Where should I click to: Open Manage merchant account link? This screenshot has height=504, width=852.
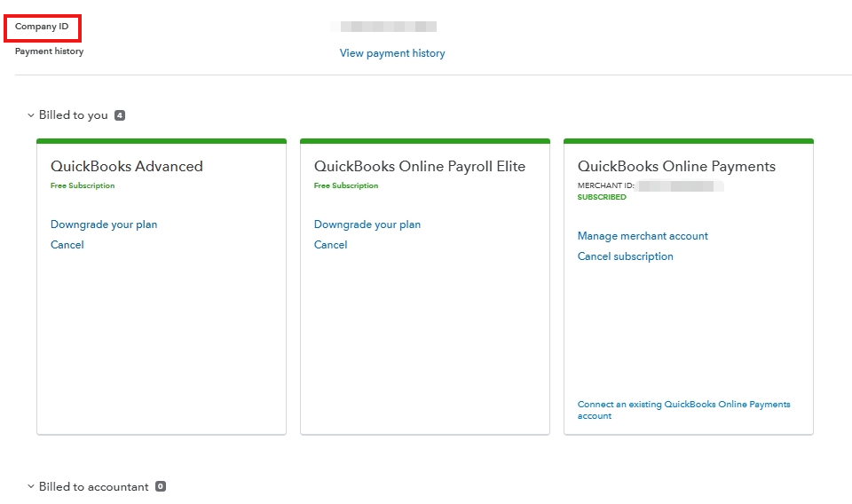tap(643, 236)
